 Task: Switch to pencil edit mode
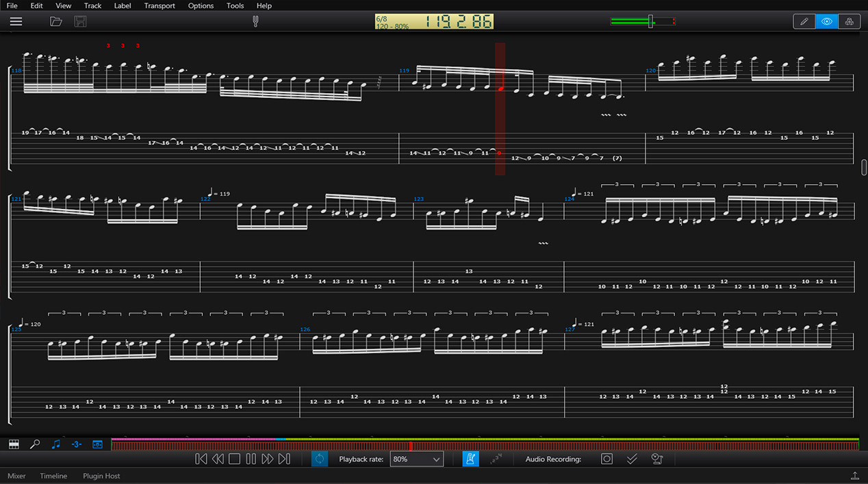(x=804, y=21)
